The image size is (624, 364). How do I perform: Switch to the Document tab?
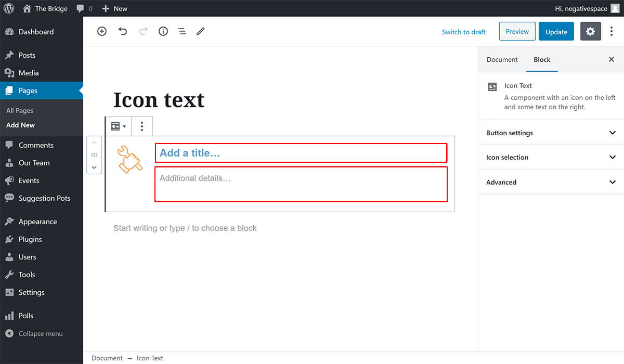click(502, 59)
